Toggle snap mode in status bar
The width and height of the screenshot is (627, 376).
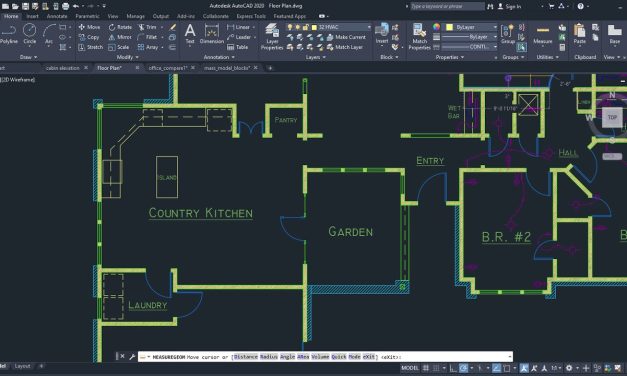(436, 368)
